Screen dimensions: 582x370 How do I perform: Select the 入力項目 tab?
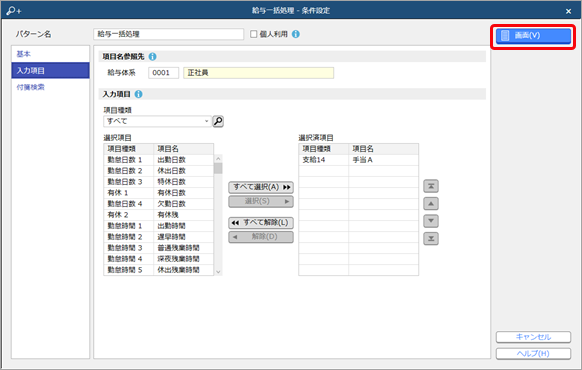pyautogui.click(x=50, y=71)
